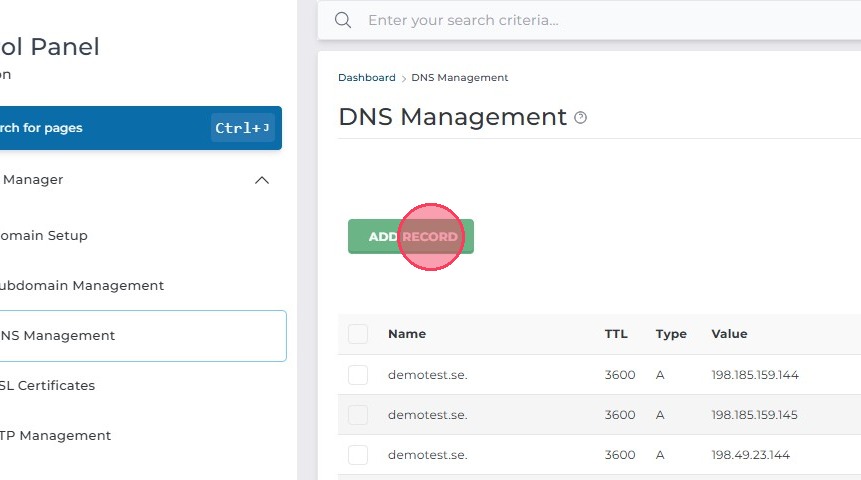Focus the search criteria input field
Image resolution: width=861 pixels, height=480 pixels.
pyautogui.click(x=600, y=20)
